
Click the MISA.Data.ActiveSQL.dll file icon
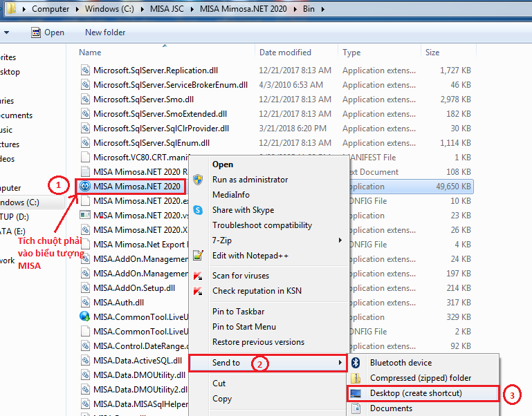click(85, 361)
